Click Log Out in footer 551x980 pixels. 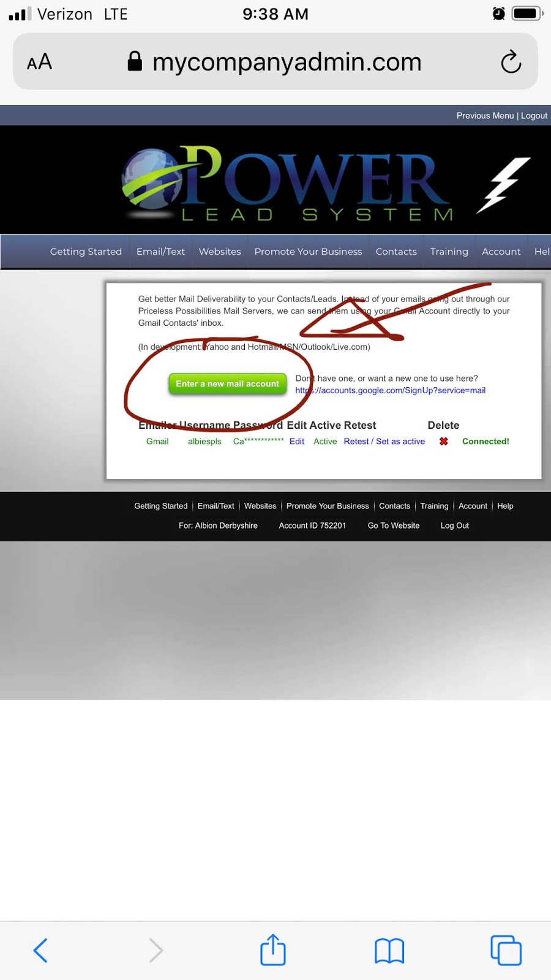[455, 526]
